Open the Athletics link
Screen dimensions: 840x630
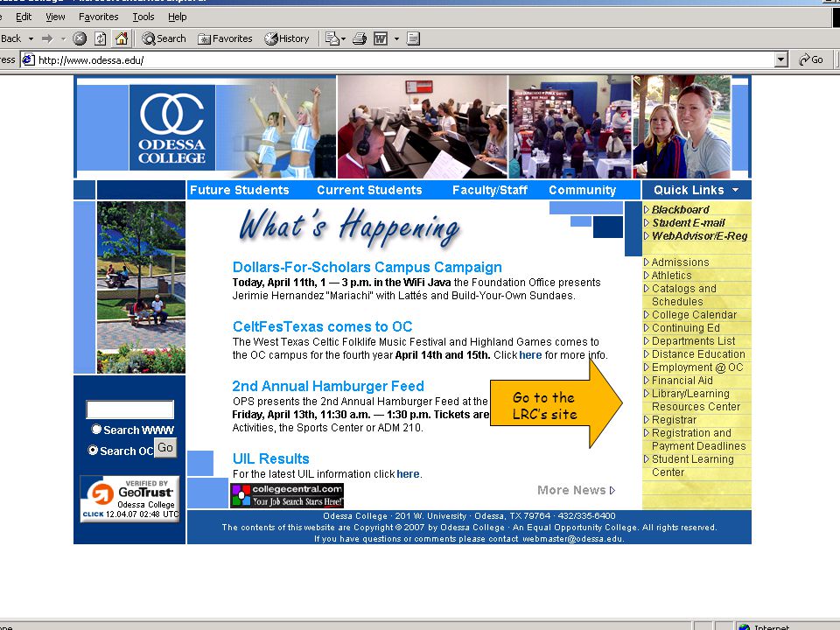672,276
